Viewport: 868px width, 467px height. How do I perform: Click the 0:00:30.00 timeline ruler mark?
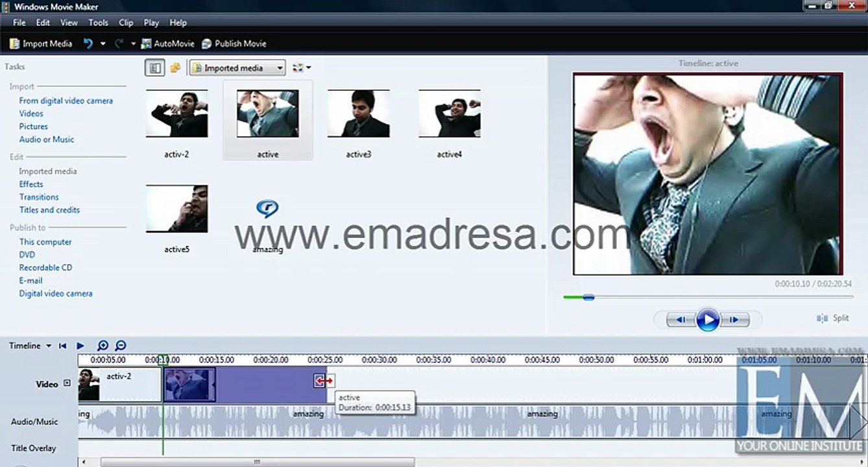click(380, 359)
